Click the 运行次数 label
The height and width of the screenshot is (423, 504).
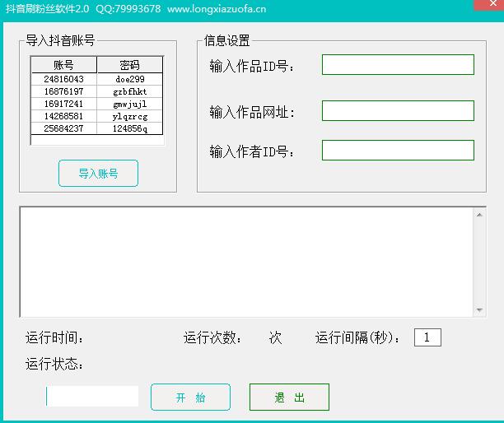(212, 338)
